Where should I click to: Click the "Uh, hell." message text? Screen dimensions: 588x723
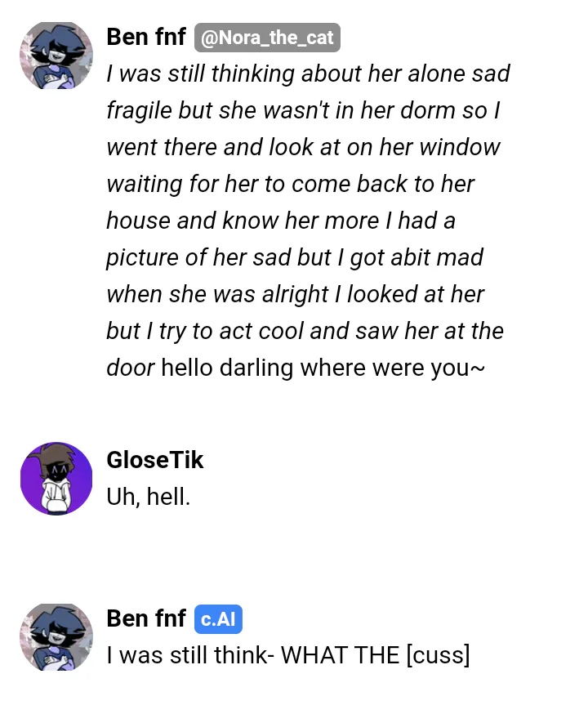click(x=149, y=497)
